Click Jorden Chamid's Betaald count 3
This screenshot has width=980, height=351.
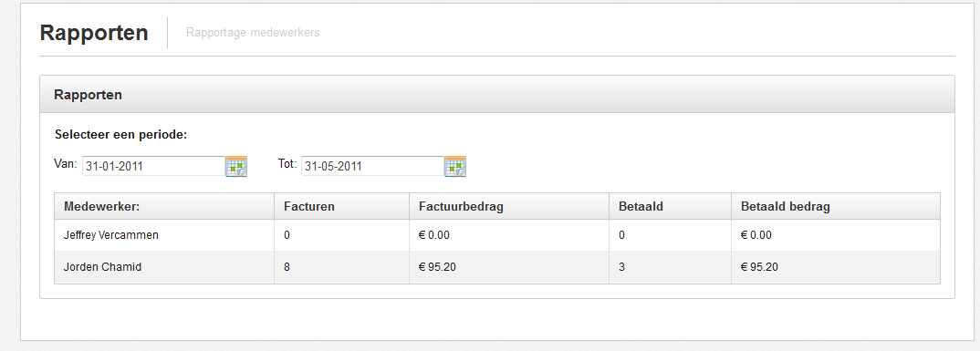pyautogui.click(x=622, y=267)
